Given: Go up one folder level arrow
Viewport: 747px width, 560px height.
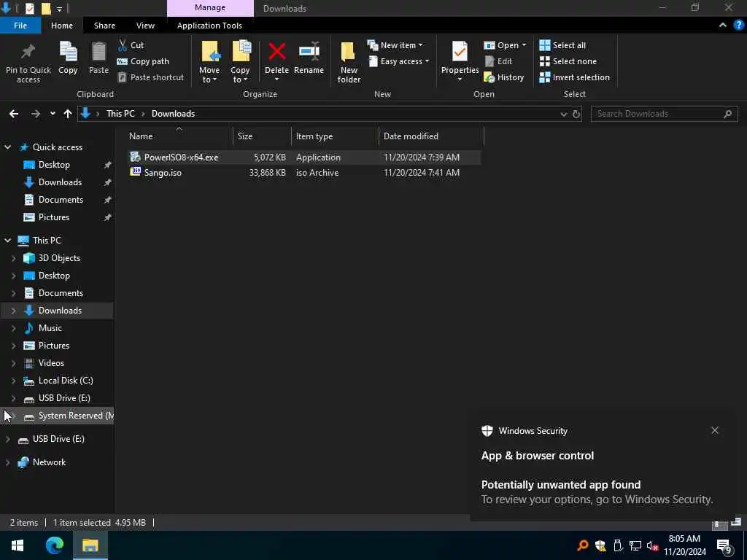Looking at the screenshot, I should (68, 114).
